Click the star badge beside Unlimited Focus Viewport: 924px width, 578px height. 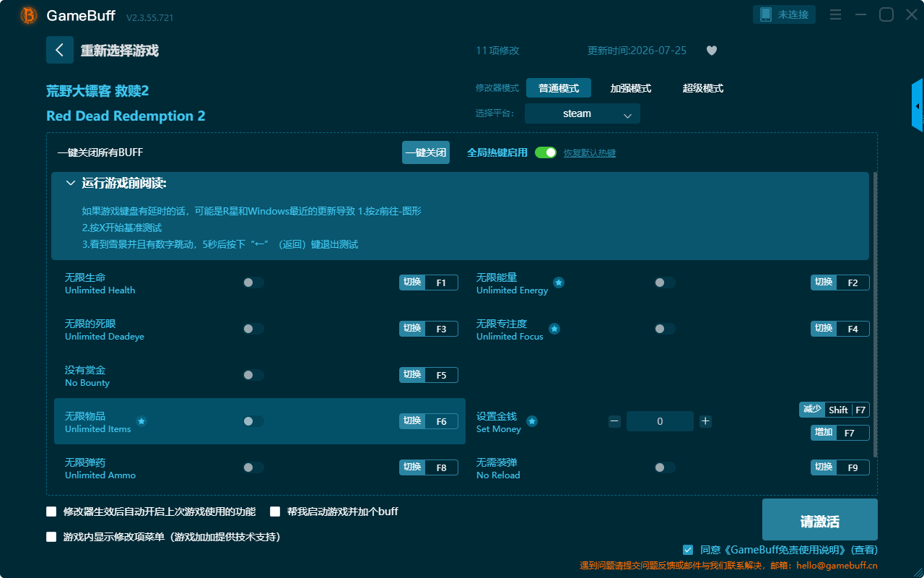(x=554, y=329)
